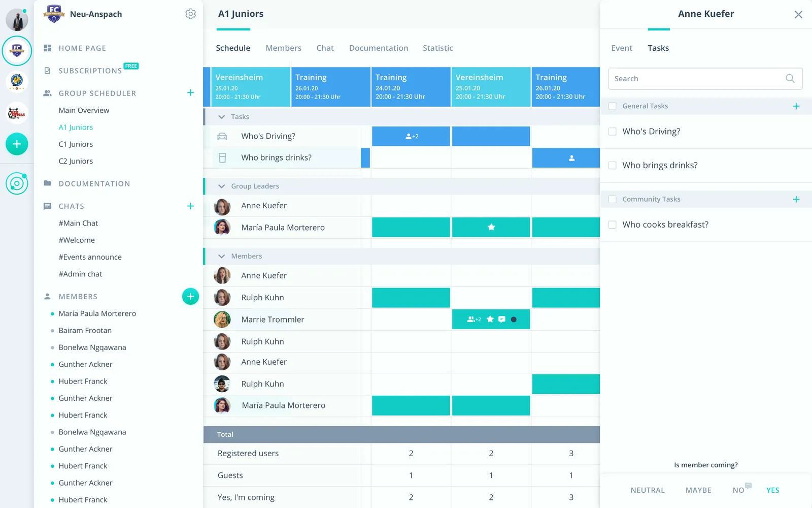812x508 pixels.
Task: Set attendance to NO
Action: pyautogui.click(x=738, y=490)
